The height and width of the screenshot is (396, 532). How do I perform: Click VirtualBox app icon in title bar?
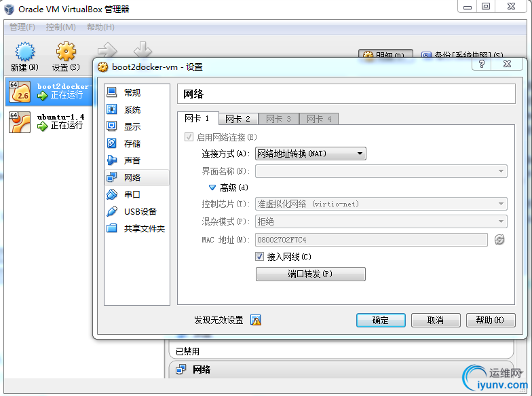point(9,10)
